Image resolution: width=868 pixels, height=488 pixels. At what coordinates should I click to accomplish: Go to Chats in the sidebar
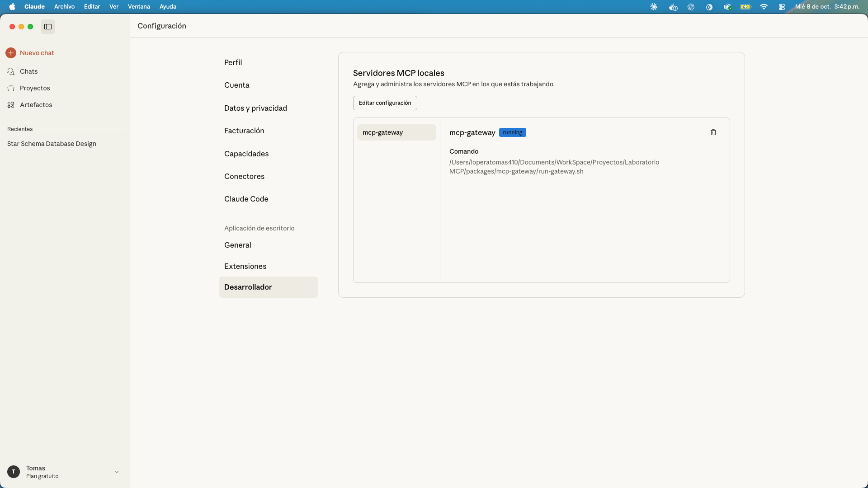65,71
